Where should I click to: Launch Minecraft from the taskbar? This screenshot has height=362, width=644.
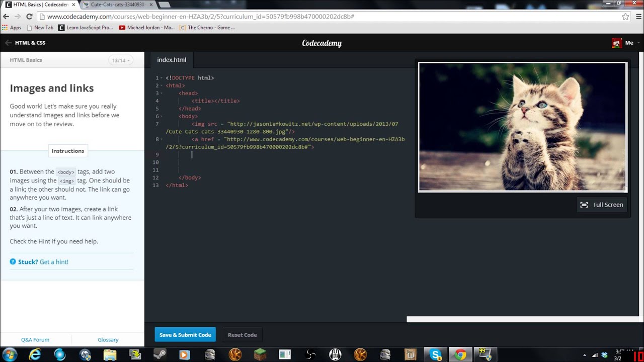click(x=260, y=354)
